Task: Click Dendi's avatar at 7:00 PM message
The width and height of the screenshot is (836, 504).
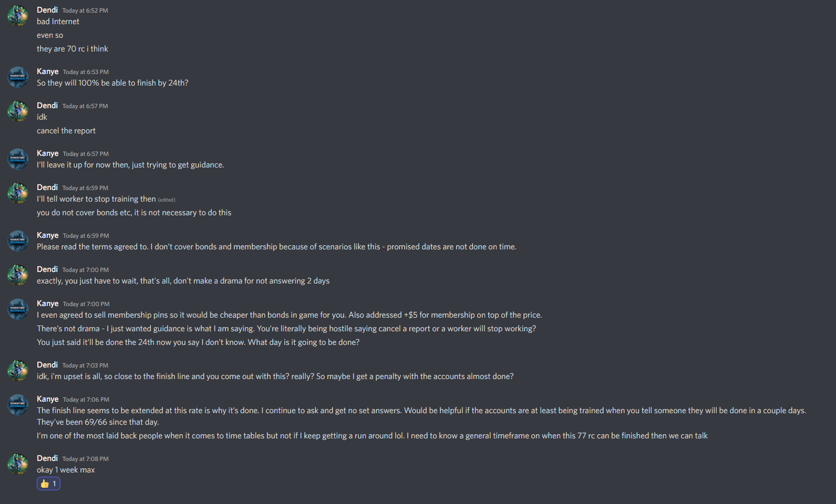Action: tap(18, 275)
